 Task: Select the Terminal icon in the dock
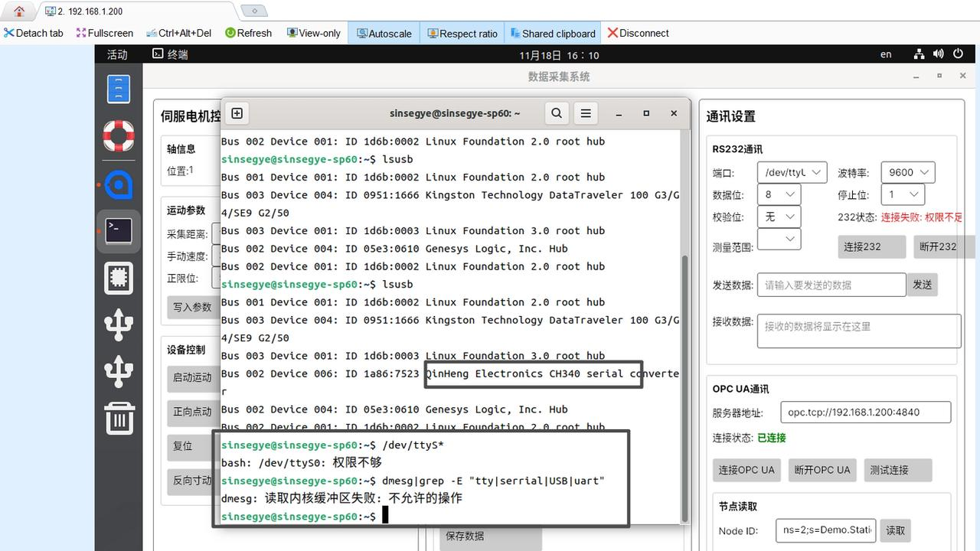pos(119,231)
